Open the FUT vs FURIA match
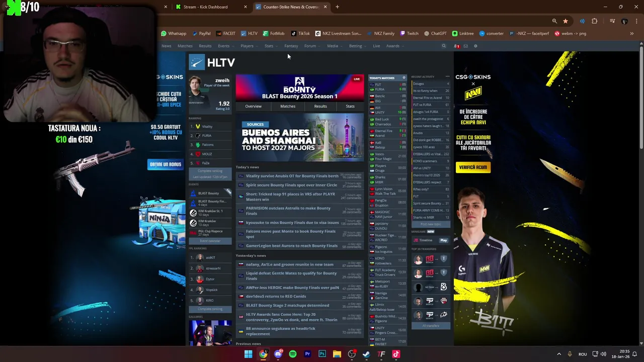The height and width of the screenshot is (362, 644). pyautogui.click(x=387, y=87)
